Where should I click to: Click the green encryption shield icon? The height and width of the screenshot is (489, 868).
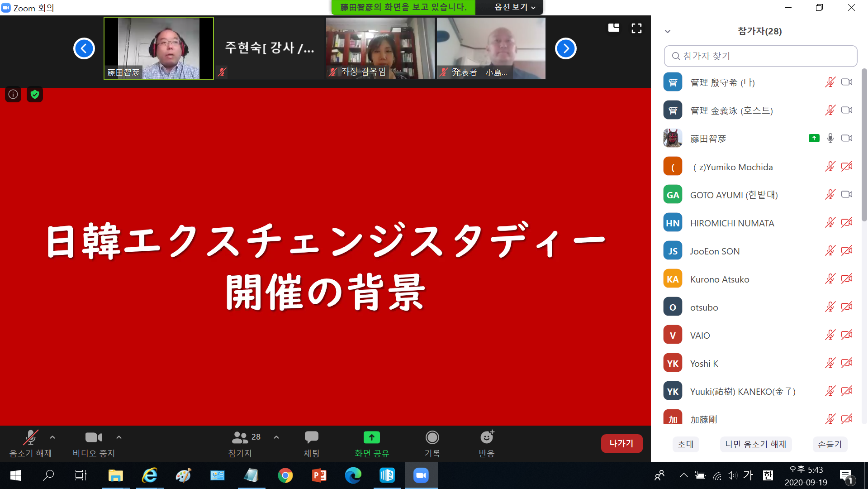(35, 94)
